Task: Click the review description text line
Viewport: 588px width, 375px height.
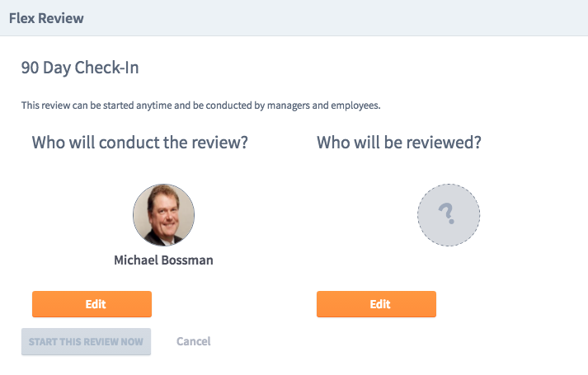Action: pos(200,105)
